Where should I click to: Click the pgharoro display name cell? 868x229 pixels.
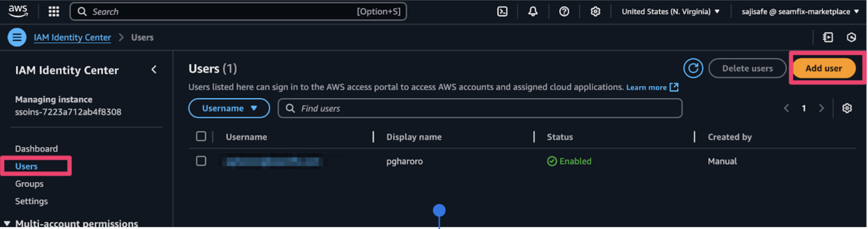click(404, 161)
